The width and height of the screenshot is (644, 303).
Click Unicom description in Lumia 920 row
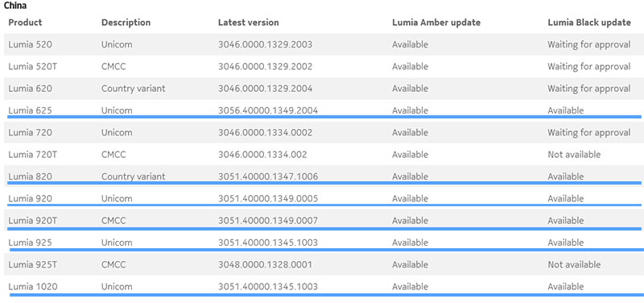point(117,198)
